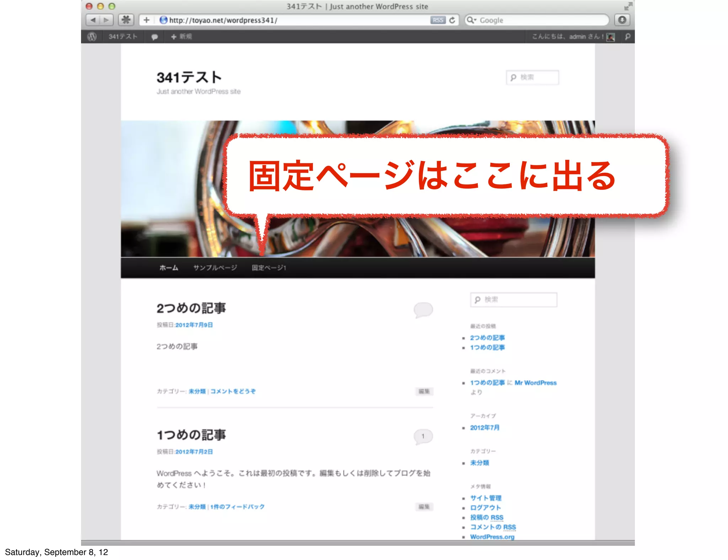728x560 pixels.
Task: Click the header 検索 search box
Action: [532, 77]
